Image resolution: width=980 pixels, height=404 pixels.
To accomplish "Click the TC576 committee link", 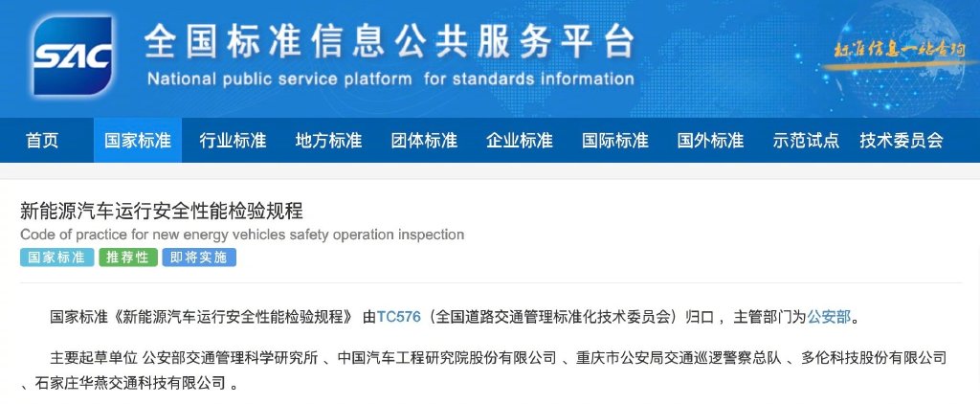I will (x=399, y=317).
